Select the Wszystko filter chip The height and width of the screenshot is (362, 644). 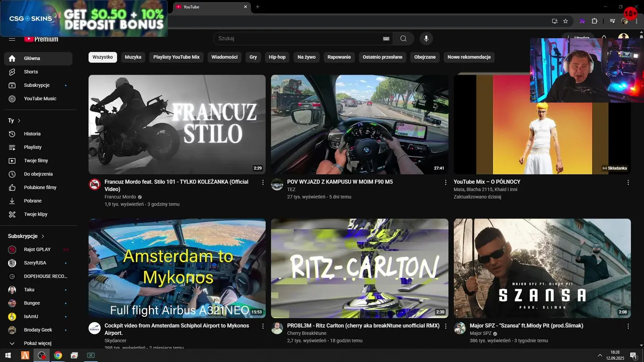103,57
